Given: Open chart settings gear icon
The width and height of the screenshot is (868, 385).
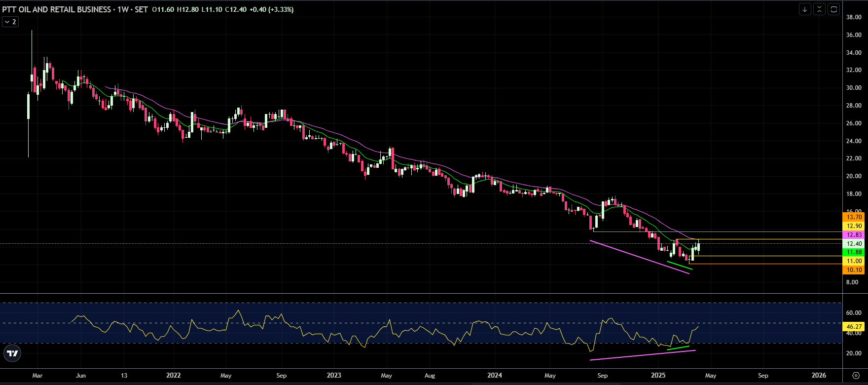Looking at the screenshot, I should [856, 375].
